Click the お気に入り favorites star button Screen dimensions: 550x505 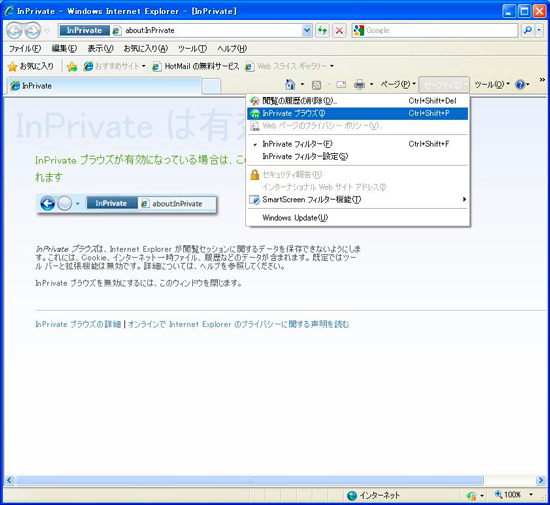[31, 66]
